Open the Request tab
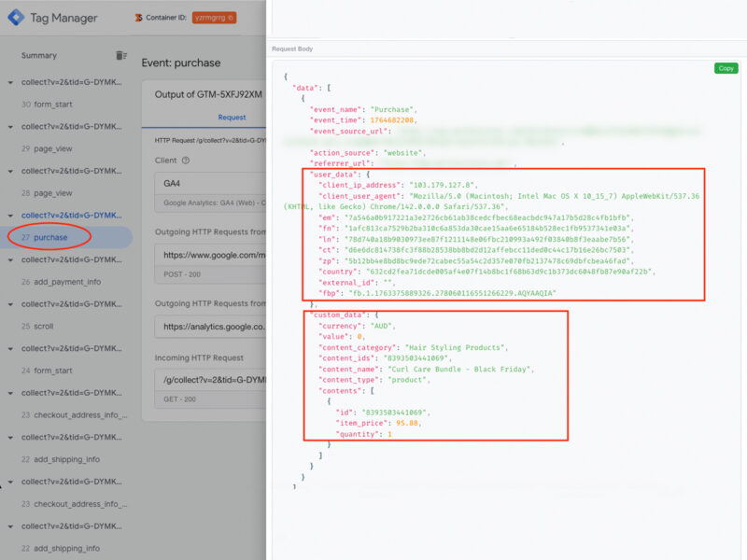The height and width of the screenshot is (560, 747). [x=232, y=118]
